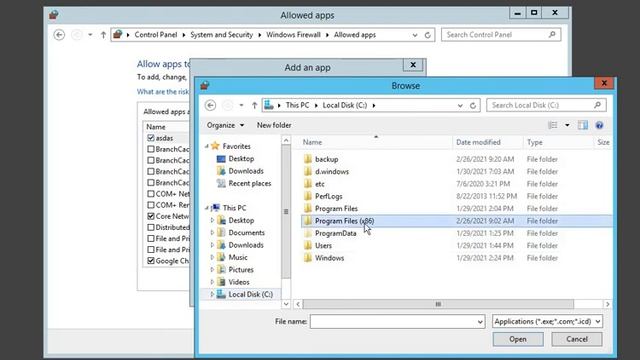Click the Windows folder icon
Image resolution: width=640 pixels, height=360 pixels.
(x=308, y=258)
